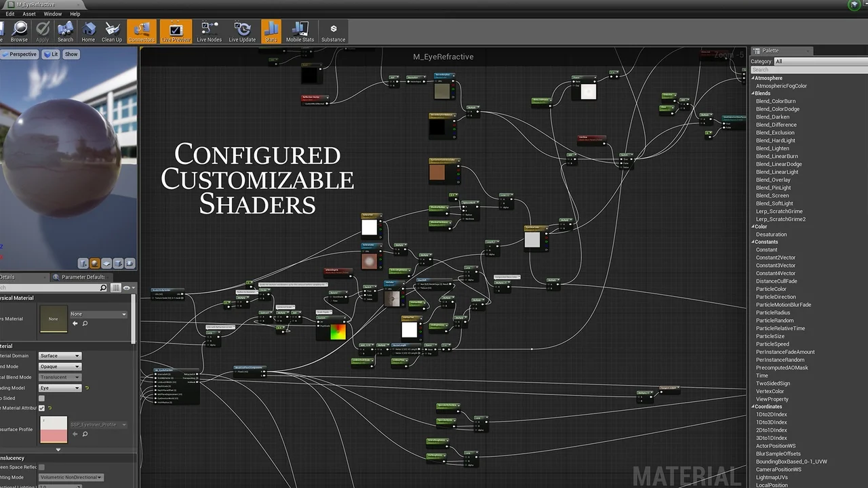Toggle Live Preview in the toolbar

(x=176, y=31)
